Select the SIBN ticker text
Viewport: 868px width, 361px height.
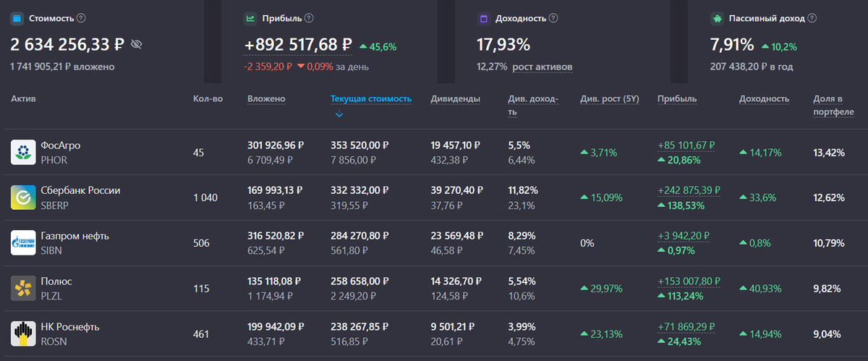coord(51,250)
